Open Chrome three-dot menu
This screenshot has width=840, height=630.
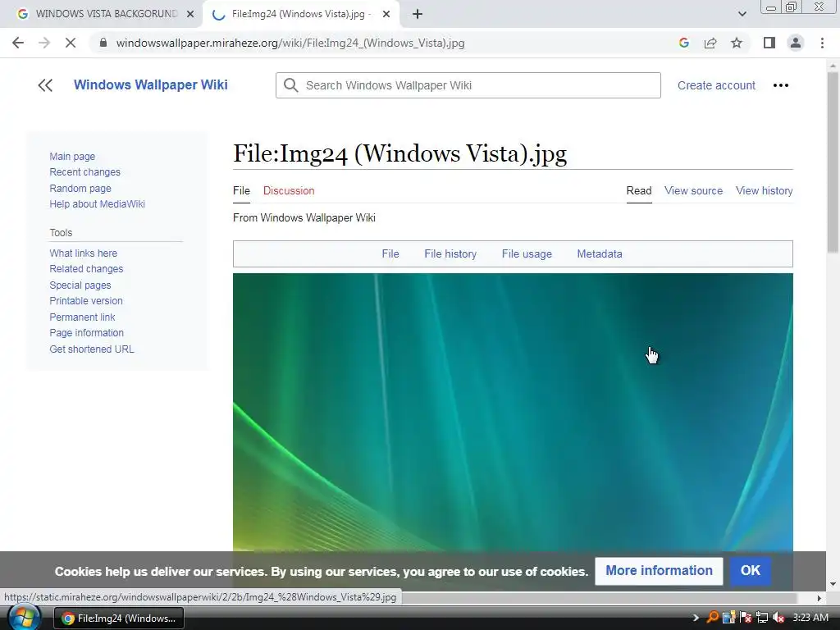point(822,43)
